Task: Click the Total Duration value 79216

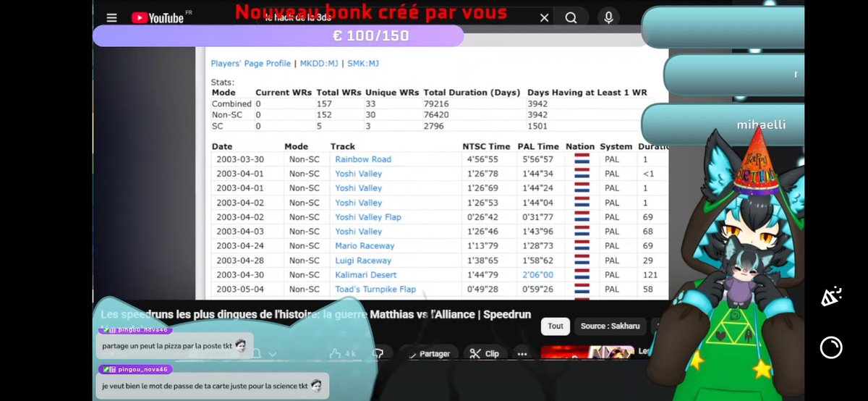Action: [436, 104]
